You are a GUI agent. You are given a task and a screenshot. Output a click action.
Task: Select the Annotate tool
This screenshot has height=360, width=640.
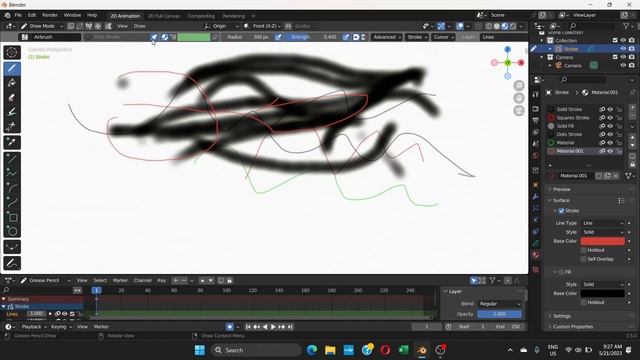[x=12, y=263]
